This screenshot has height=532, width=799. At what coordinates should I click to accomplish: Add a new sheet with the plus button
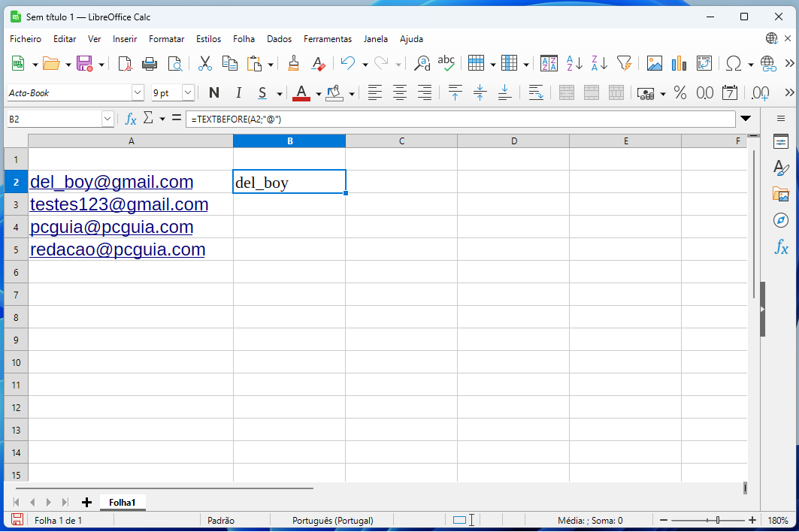point(86,502)
